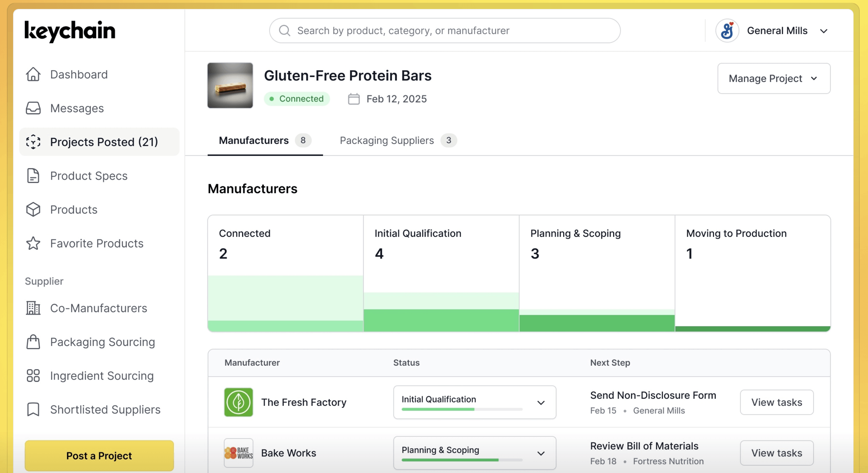Screen dimensions: 868x473
Task: Open Packaging Sourcing bag icon
Action: click(33, 342)
